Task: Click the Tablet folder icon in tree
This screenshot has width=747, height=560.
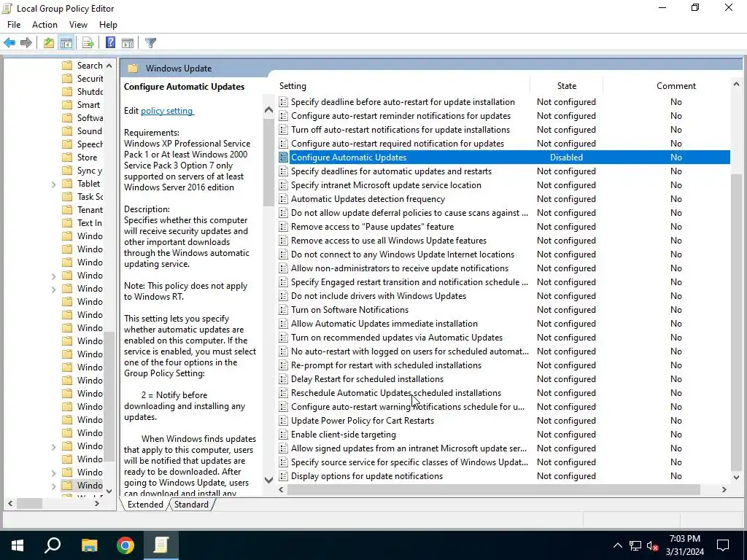Action: coord(67,183)
